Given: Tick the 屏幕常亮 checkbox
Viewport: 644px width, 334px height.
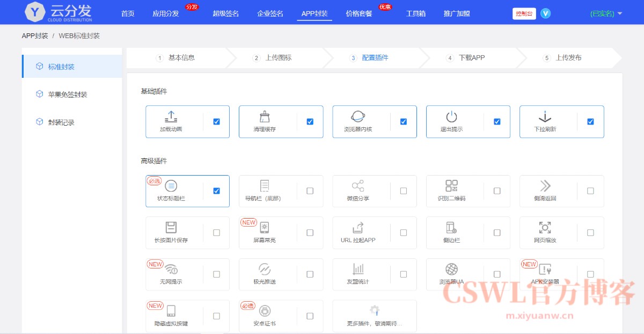Looking at the screenshot, I should 310,233.
